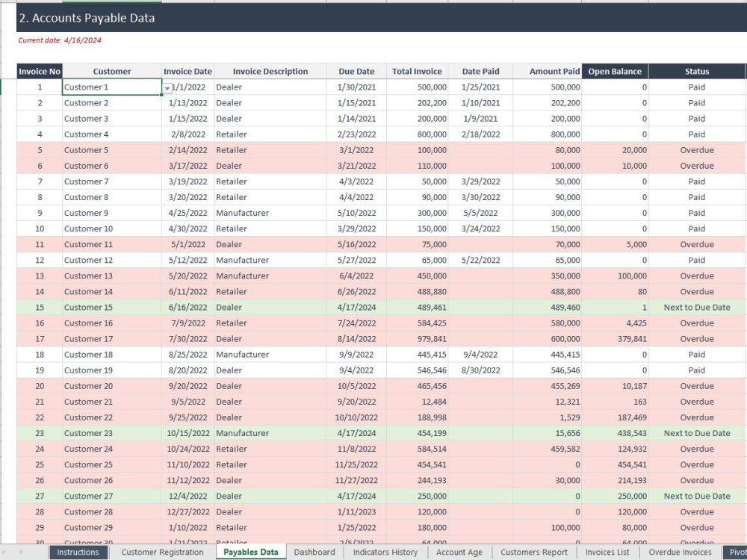Select the 12/27/2022 invoice date cell
The width and height of the screenshot is (747, 560).
pyautogui.click(x=187, y=511)
